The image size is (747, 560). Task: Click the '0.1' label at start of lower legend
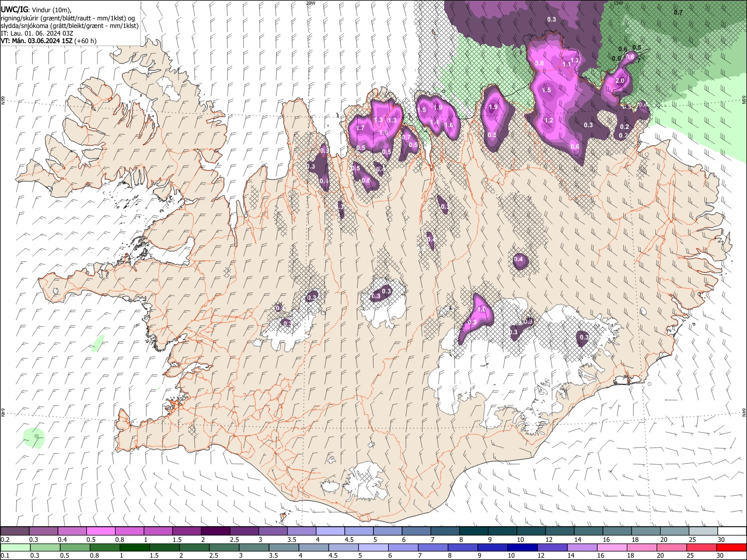pyautogui.click(x=5, y=555)
